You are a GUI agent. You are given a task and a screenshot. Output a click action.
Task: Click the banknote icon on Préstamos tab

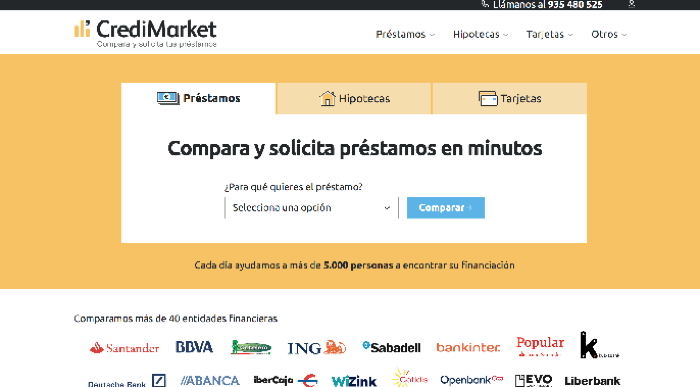pyautogui.click(x=168, y=98)
